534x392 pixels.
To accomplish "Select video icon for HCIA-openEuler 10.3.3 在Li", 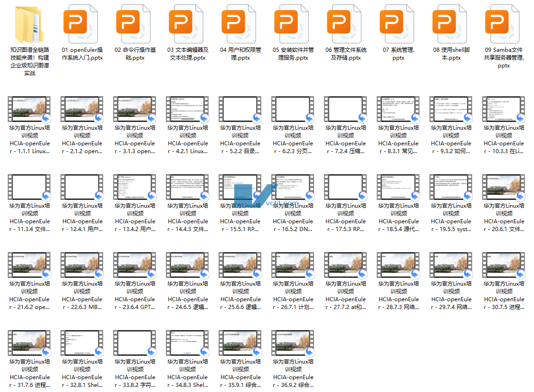I will 504,109.
